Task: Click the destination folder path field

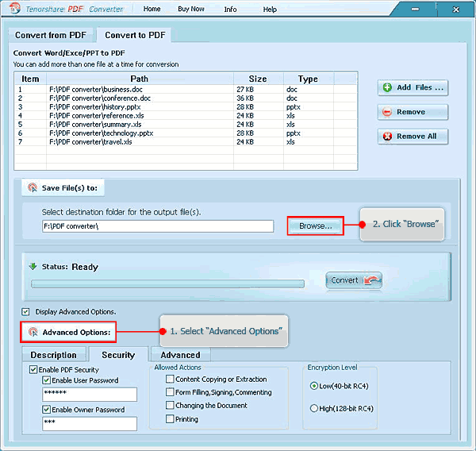Action: (158, 226)
